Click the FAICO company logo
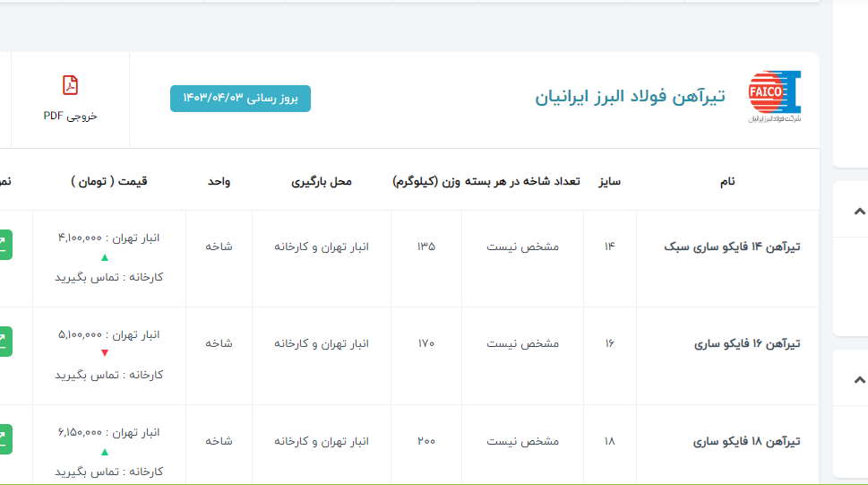Image resolution: width=868 pixels, height=485 pixels. [774, 97]
